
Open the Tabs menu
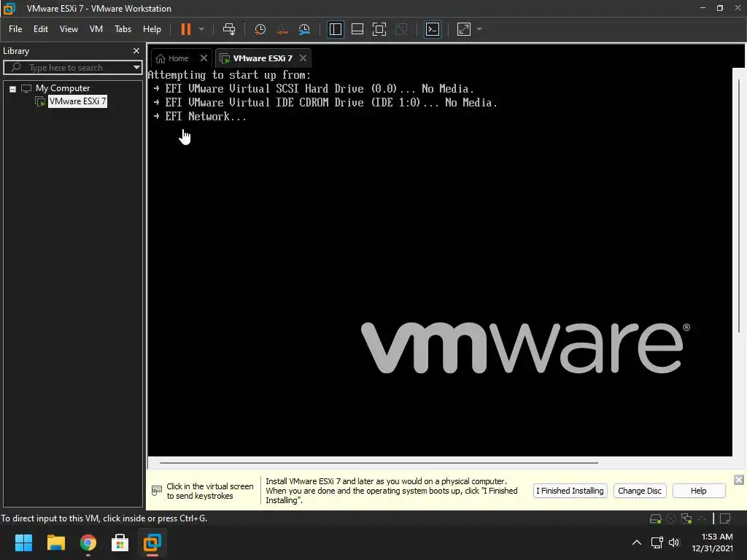(123, 29)
